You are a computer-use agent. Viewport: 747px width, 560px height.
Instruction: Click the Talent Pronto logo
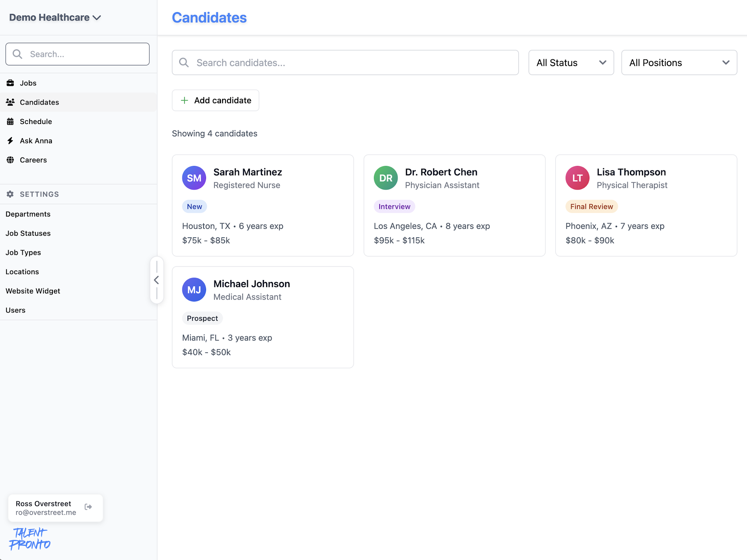click(29, 539)
